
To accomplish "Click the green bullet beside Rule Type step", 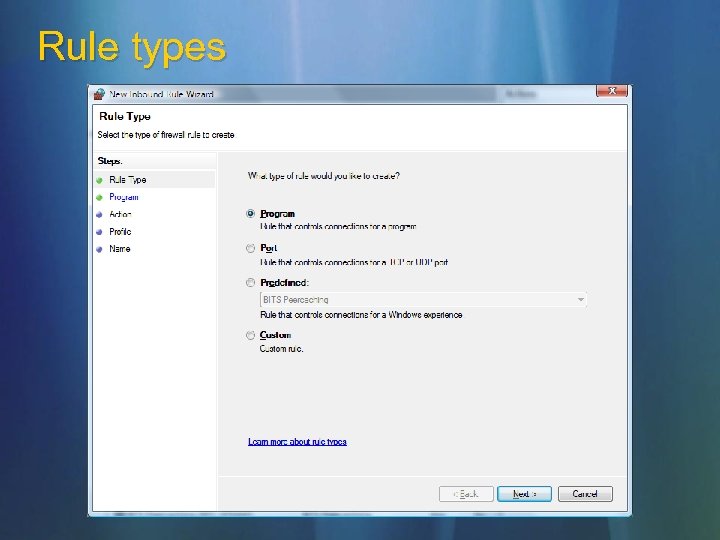I will point(99,180).
